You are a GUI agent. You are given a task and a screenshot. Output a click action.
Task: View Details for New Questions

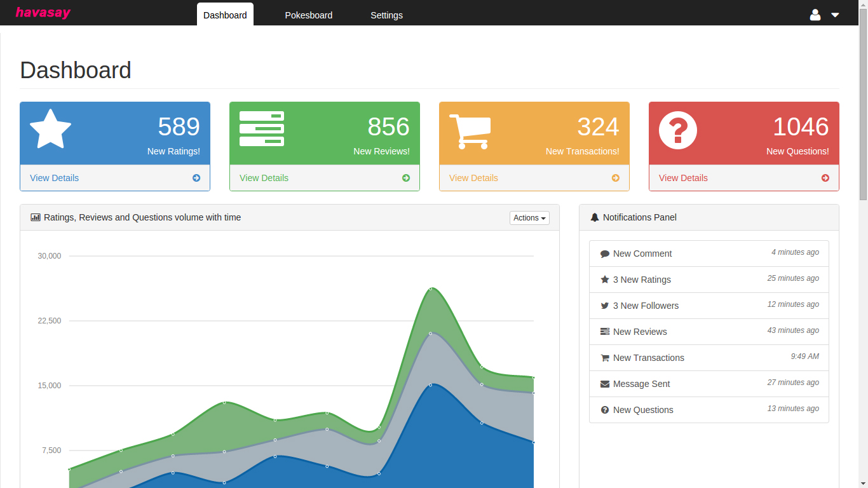[x=683, y=178]
